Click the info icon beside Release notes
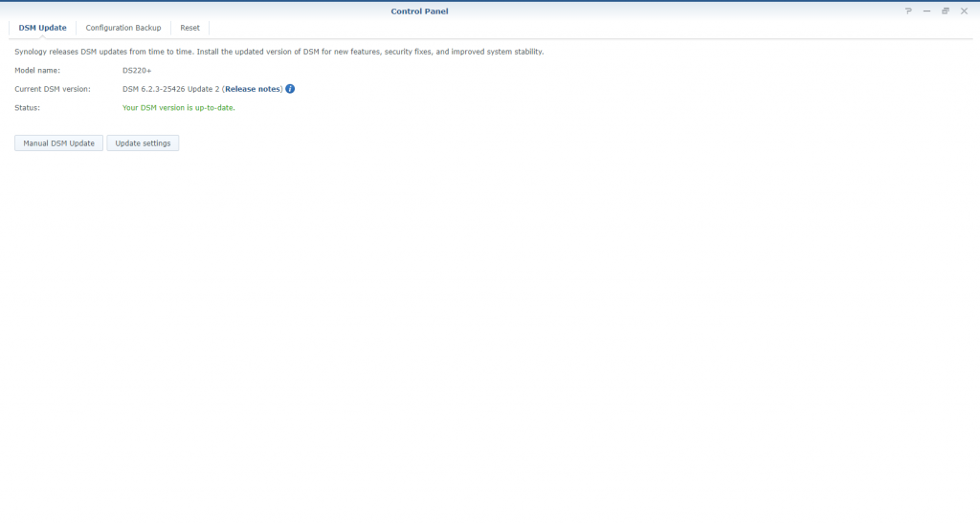The image size is (980, 524). (x=290, y=89)
